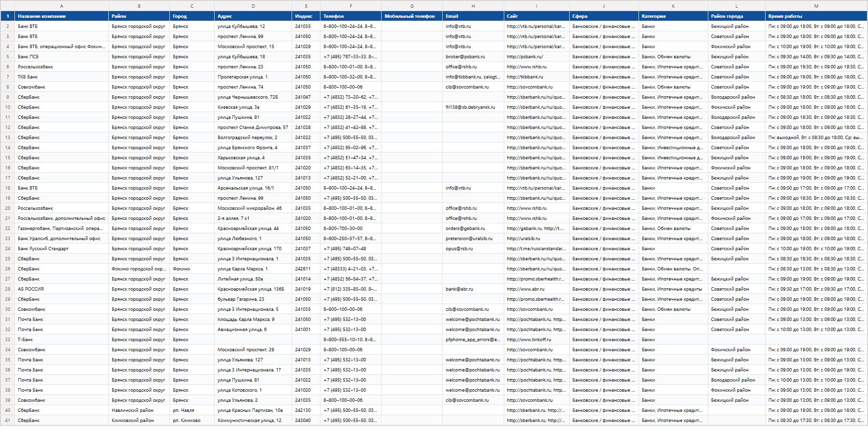
Task: Click the email cell 'bank@abr.ru'
Action: click(x=473, y=289)
